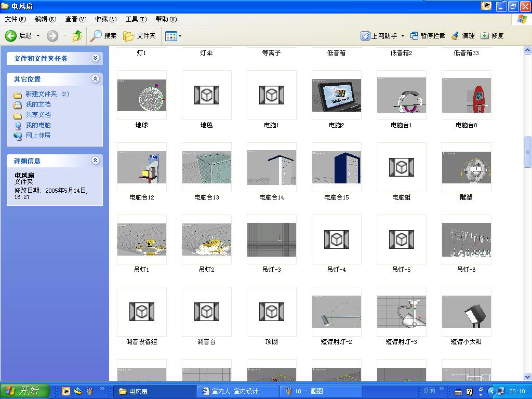This screenshot has height=399, width=532.
Task: Select the 吊灯2 thumbnail
Action: tap(207, 240)
